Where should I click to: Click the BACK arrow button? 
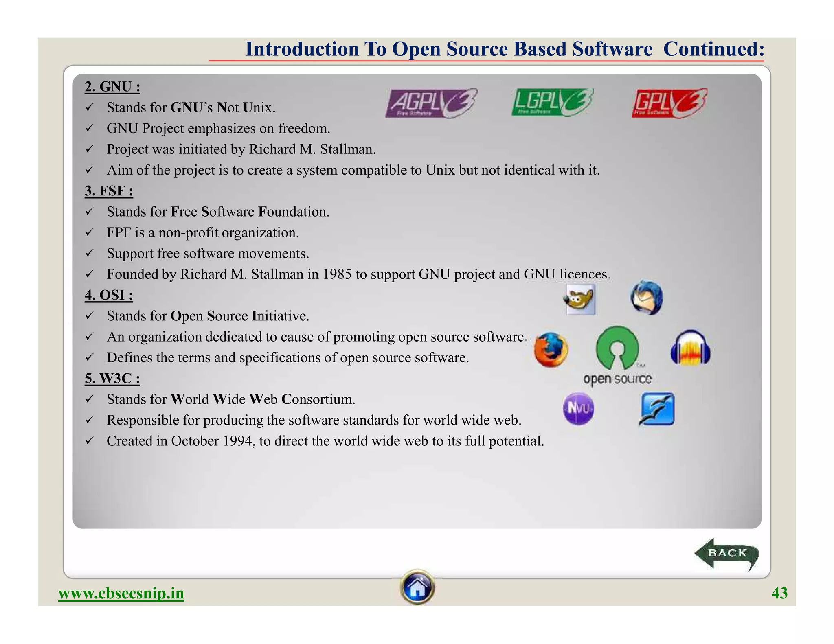pyautogui.click(x=726, y=554)
